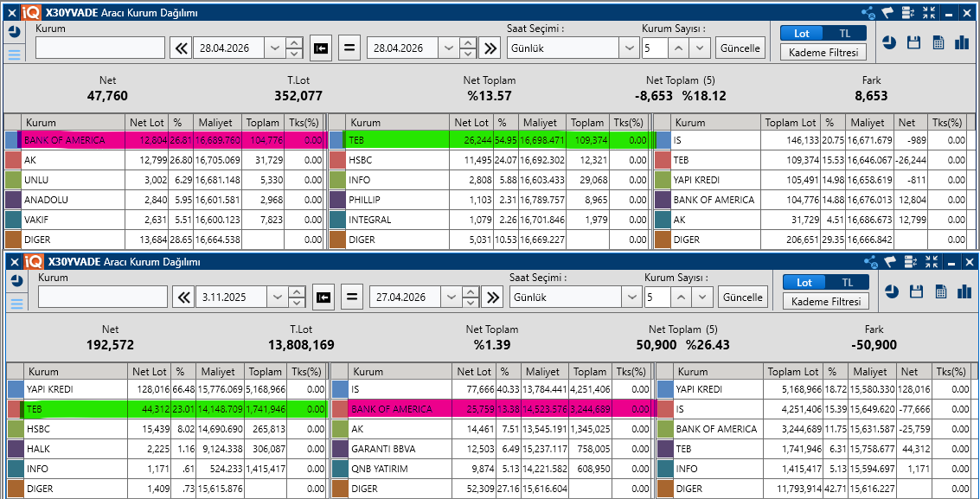Click the server sync icon in top window title bar
Screen dimensions: 980x499
[x=909, y=12]
